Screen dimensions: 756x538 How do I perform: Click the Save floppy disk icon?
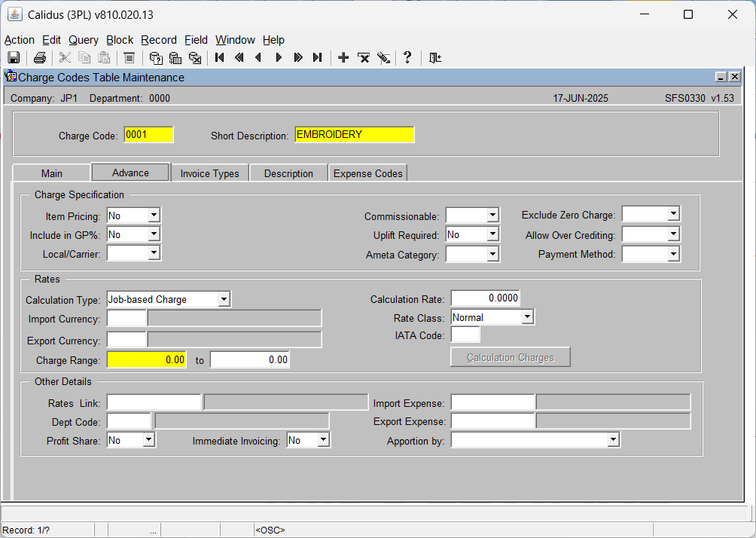(x=14, y=58)
